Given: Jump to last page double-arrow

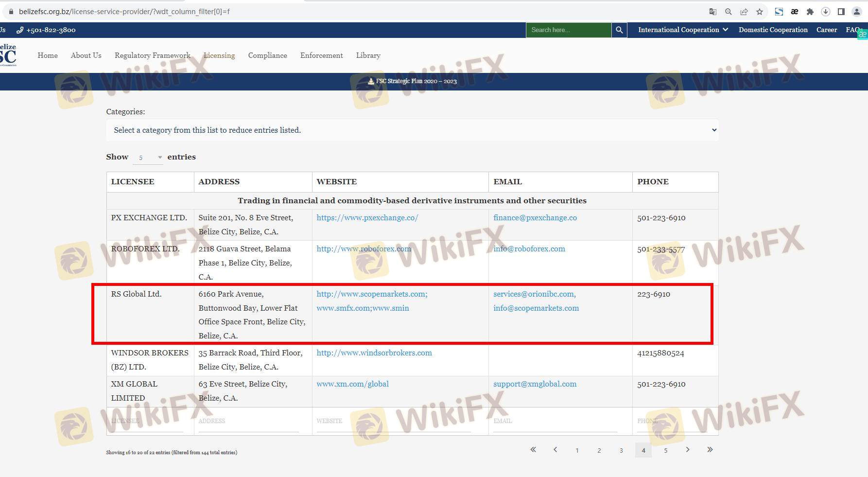Looking at the screenshot, I should point(710,450).
